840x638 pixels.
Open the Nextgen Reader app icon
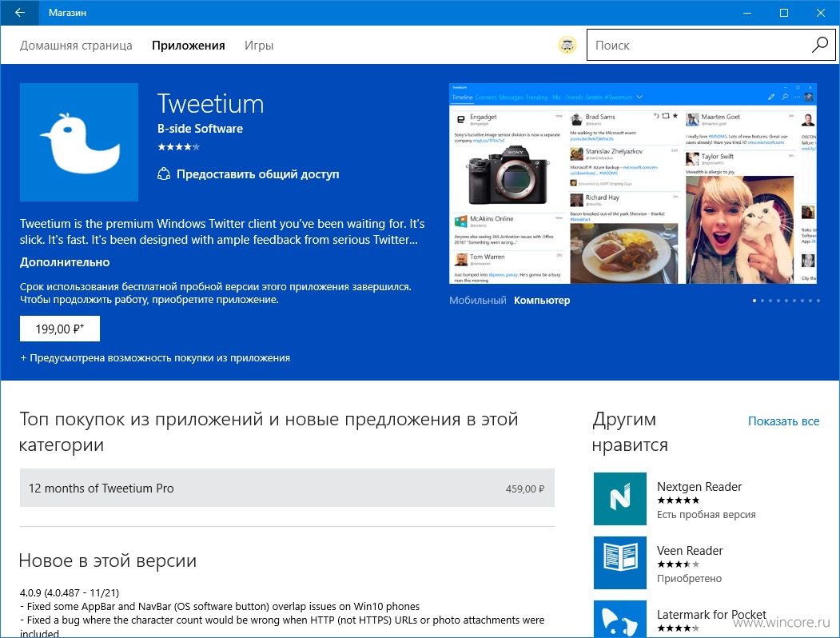click(x=620, y=499)
